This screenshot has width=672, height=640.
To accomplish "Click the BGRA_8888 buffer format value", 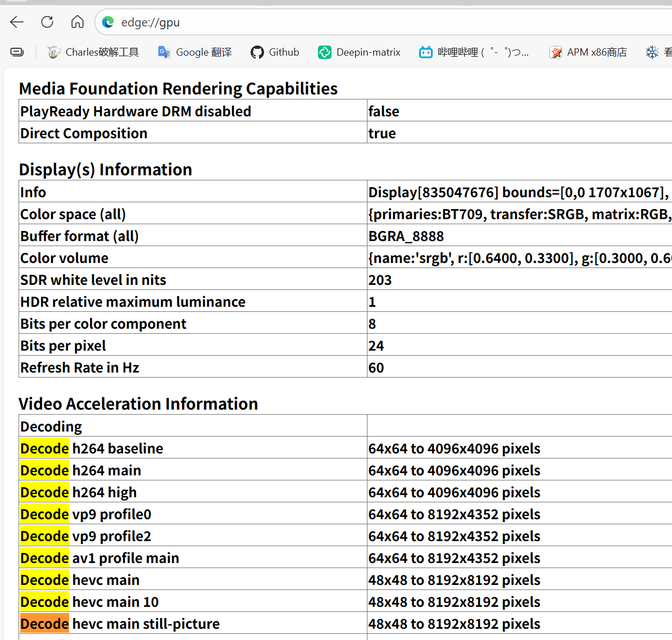I will coord(406,236).
